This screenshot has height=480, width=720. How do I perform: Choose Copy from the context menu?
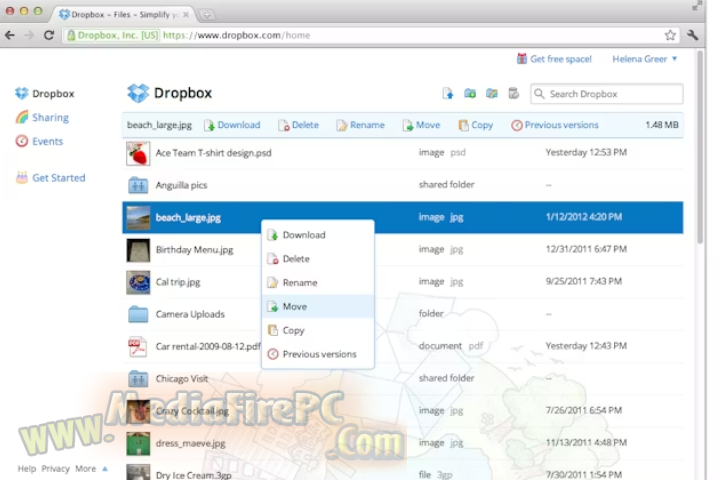click(x=318, y=330)
